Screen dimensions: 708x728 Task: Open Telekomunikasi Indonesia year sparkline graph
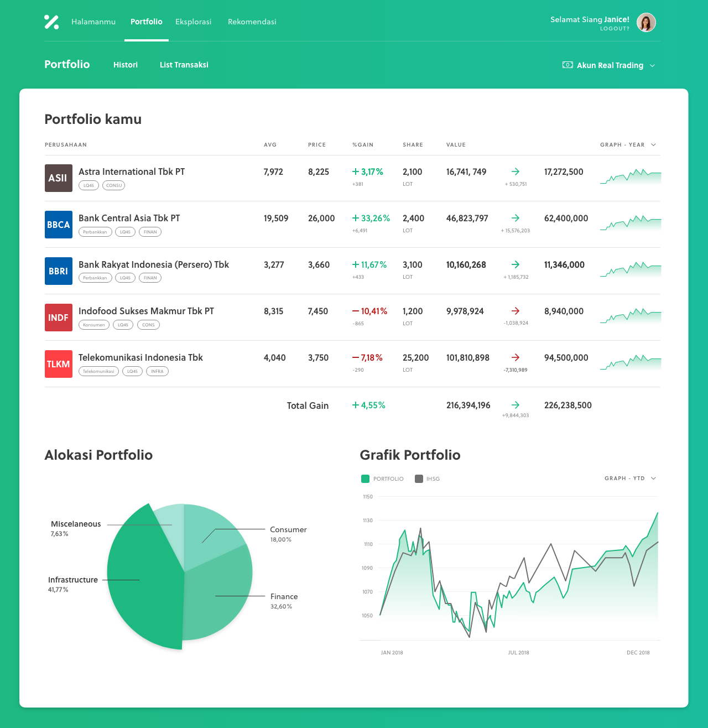(631, 362)
